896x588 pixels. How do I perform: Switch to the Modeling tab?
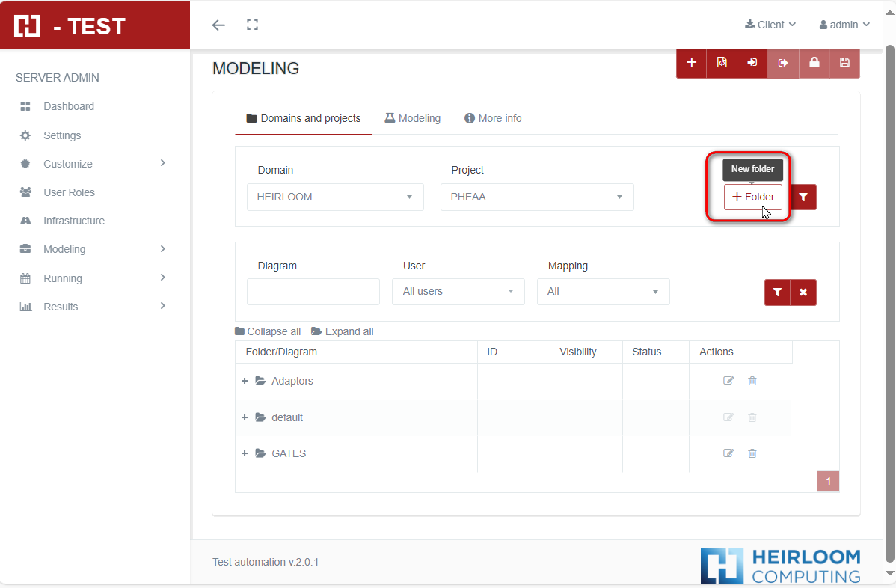pyautogui.click(x=412, y=118)
